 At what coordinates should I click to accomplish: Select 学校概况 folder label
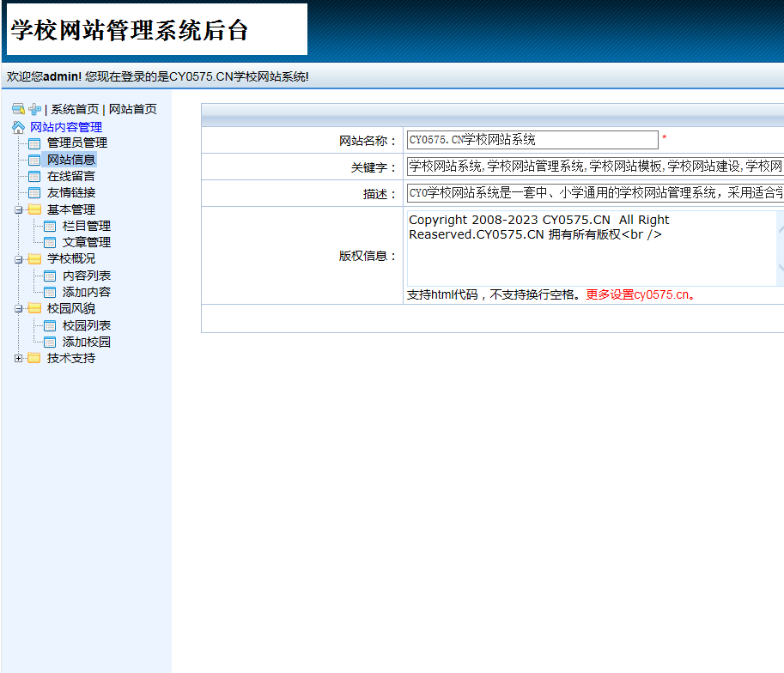[x=71, y=259]
